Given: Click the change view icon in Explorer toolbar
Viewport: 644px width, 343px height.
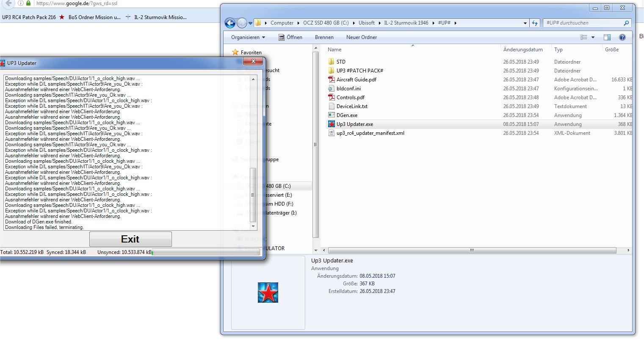Looking at the screenshot, I should pyautogui.click(x=584, y=37).
